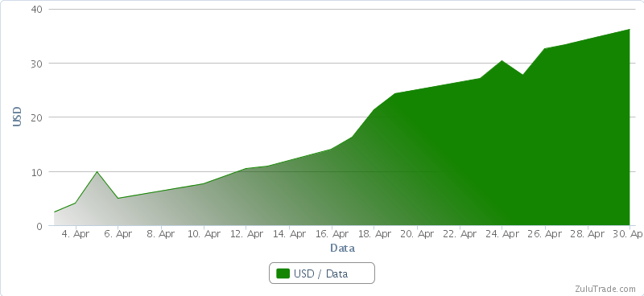The image size is (644, 296).
Task: Select the '12. Apr' axis label
Action: point(246,234)
